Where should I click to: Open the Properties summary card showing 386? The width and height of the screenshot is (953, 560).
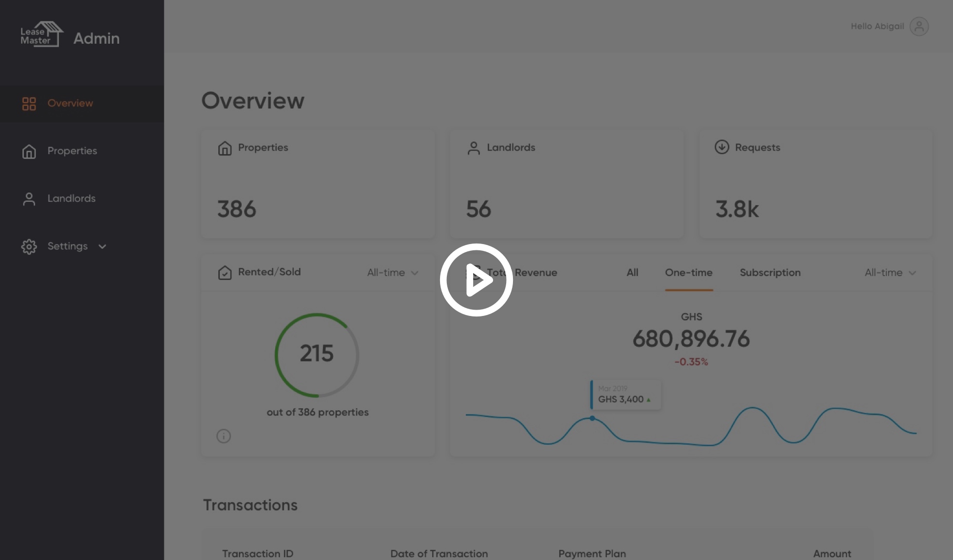318,184
